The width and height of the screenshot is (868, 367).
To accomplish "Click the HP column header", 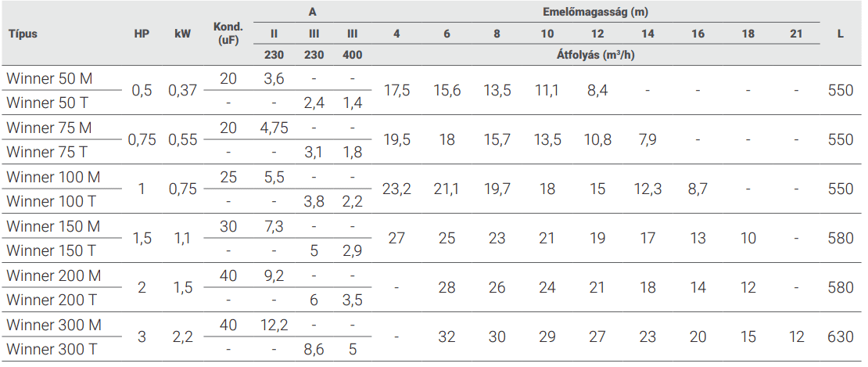I will [x=142, y=34].
